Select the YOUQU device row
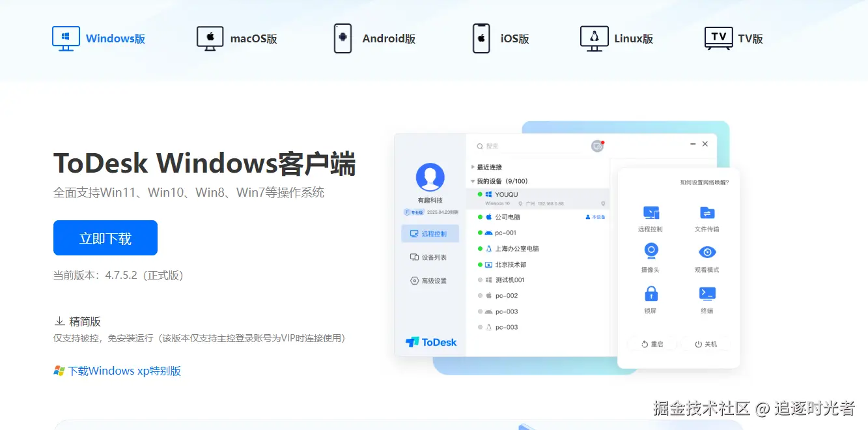Viewport: 868px width, 430px height. [538, 197]
